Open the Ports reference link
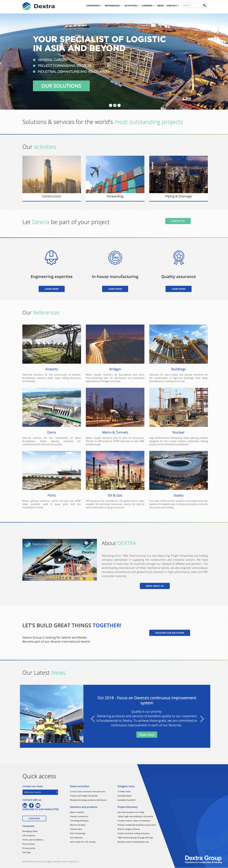This screenshot has height=868, width=228. click(x=52, y=495)
